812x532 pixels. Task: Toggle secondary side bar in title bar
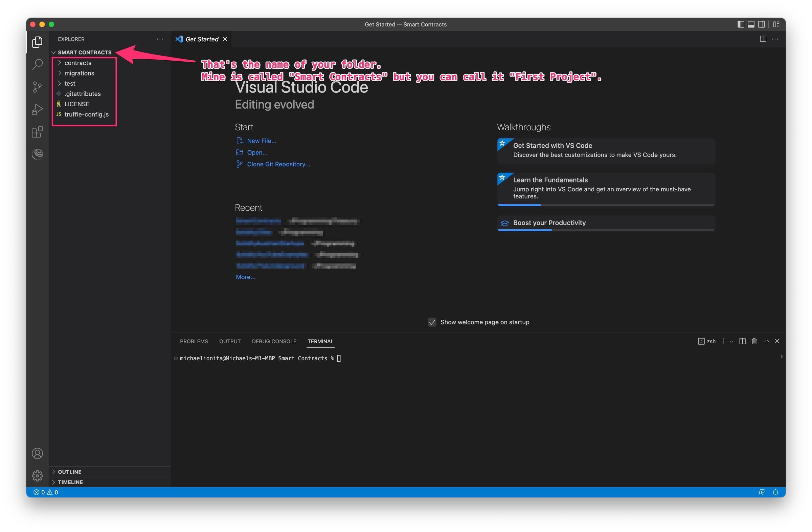point(762,24)
